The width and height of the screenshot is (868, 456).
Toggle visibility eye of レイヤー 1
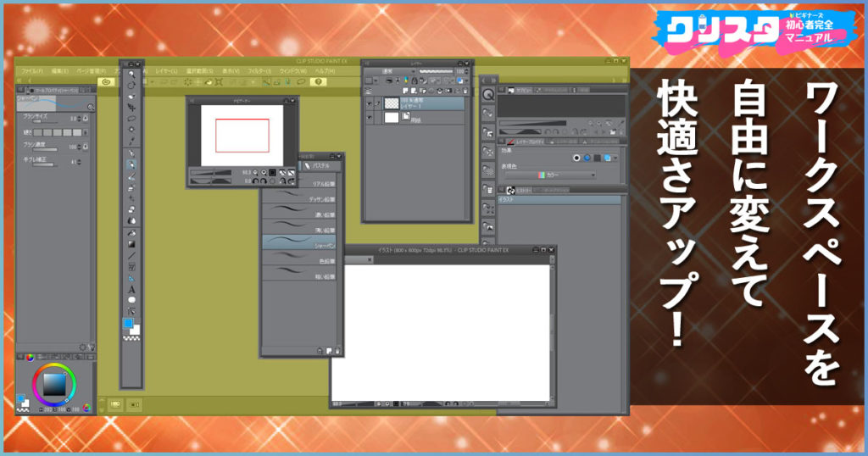tap(370, 103)
